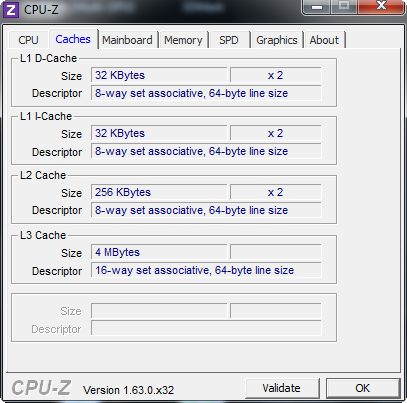Go to the Memory tab
Screen dimensions: 407x403
pos(183,40)
